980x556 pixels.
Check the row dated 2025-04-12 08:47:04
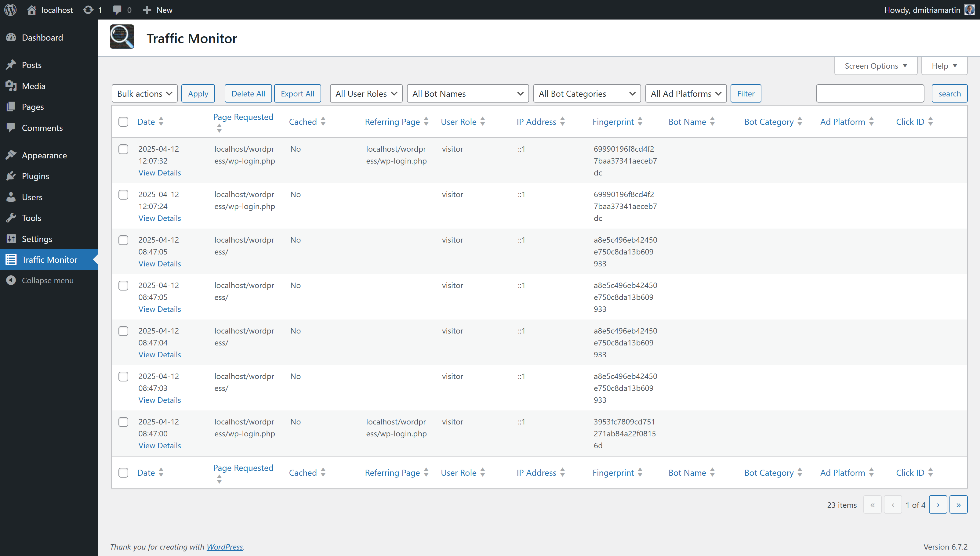pos(123,331)
